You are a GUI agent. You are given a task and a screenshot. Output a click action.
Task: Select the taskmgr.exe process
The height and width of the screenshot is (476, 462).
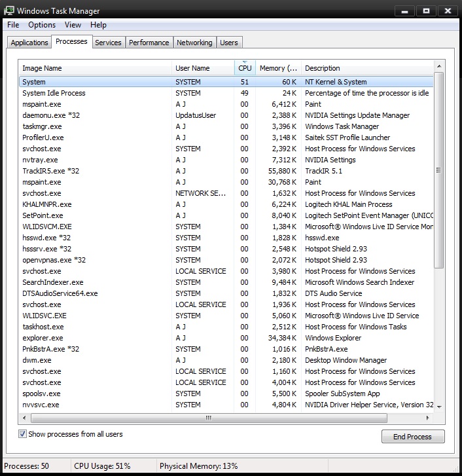[x=226, y=126]
